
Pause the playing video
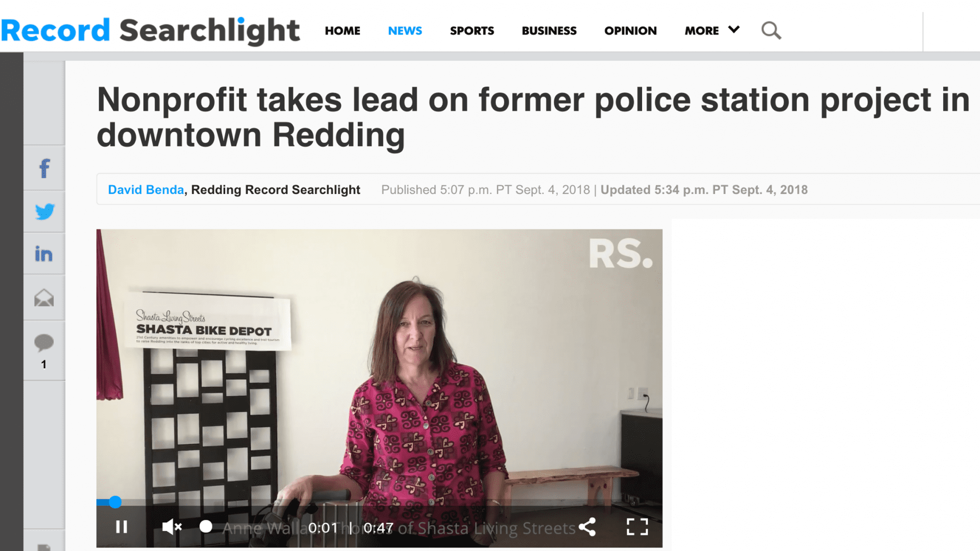(121, 527)
